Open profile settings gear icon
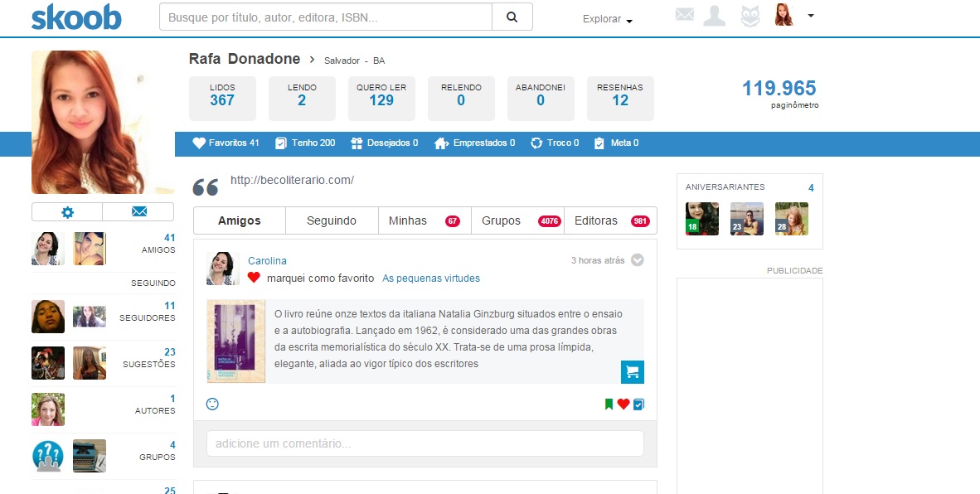The height and width of the screenshot is (494, 980). point(67,212)
